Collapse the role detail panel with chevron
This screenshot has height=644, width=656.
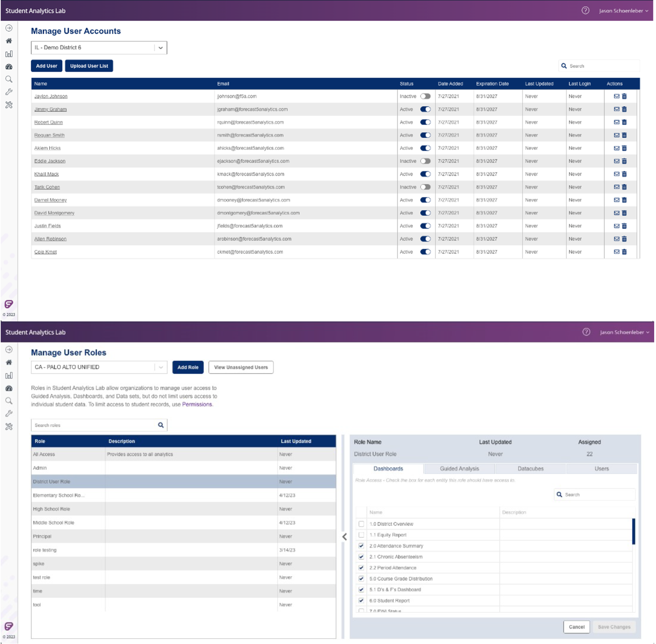pos(344,536)
